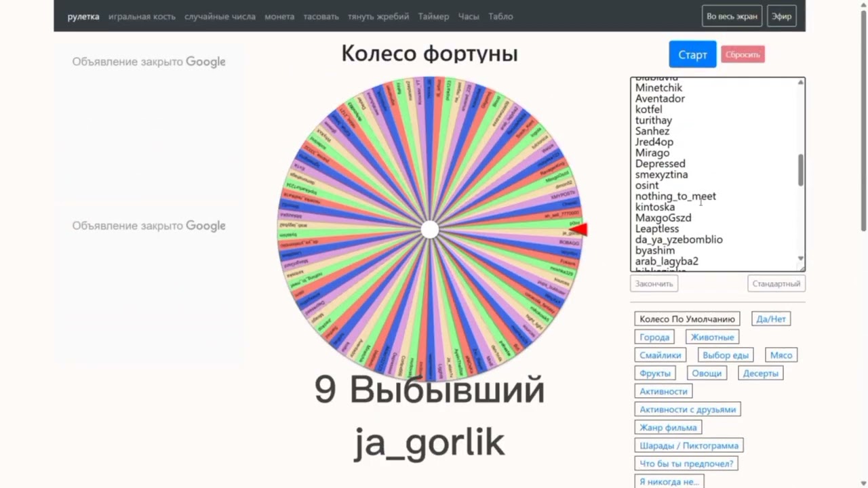The width and height of the screenshot is (868, 488).
Task: Click name osint in the list
Action: pos(647,185)
